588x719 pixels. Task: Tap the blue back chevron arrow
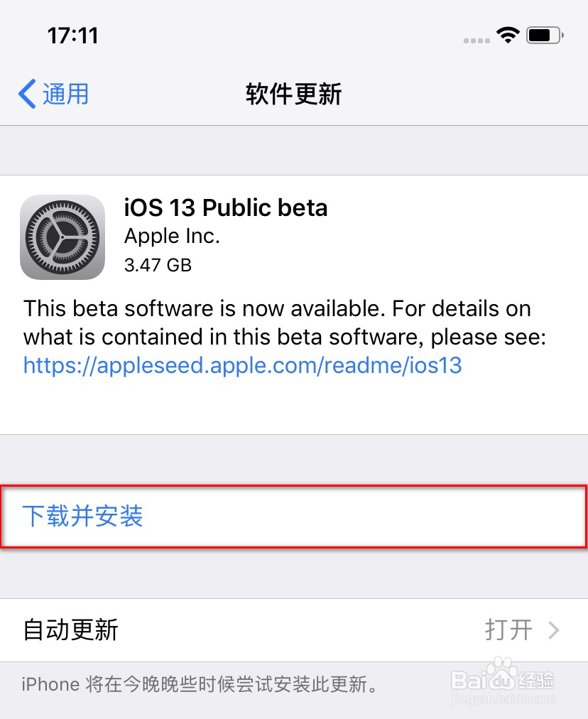[x=26, y=94]
